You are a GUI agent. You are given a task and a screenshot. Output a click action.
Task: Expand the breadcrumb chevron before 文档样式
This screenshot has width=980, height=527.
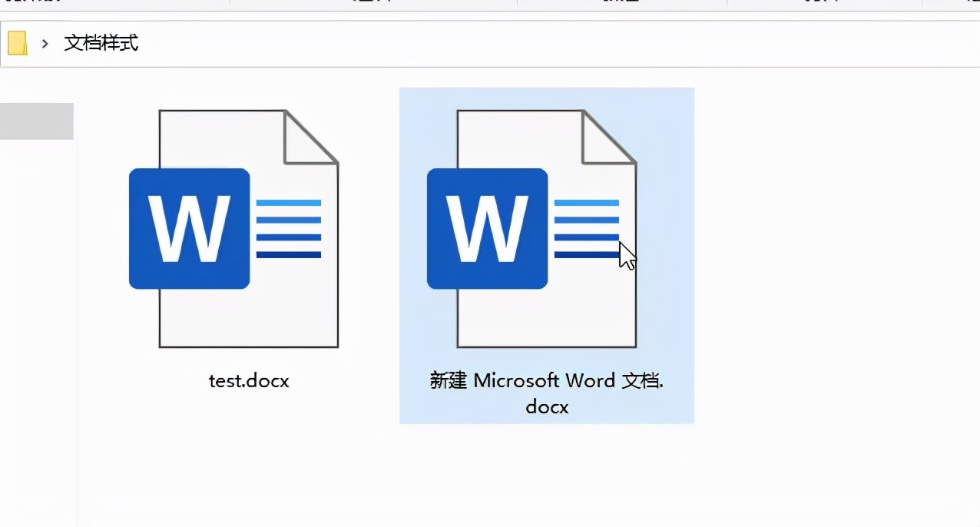coord(45,44)
